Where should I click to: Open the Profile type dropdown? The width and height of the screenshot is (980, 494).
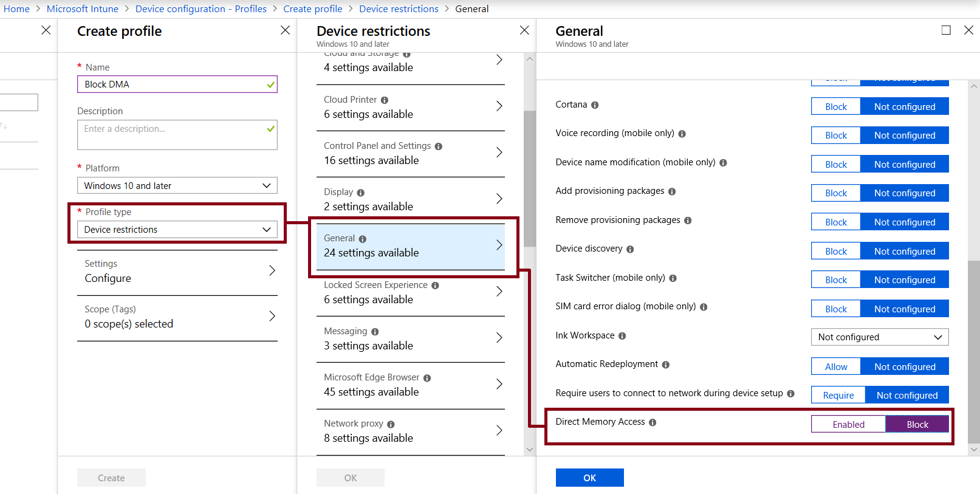click(177, 230)
